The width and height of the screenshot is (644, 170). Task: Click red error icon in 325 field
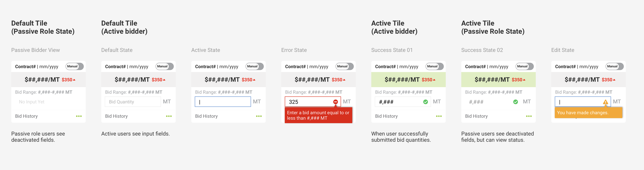pyautogui.click(x=336, y=102)
